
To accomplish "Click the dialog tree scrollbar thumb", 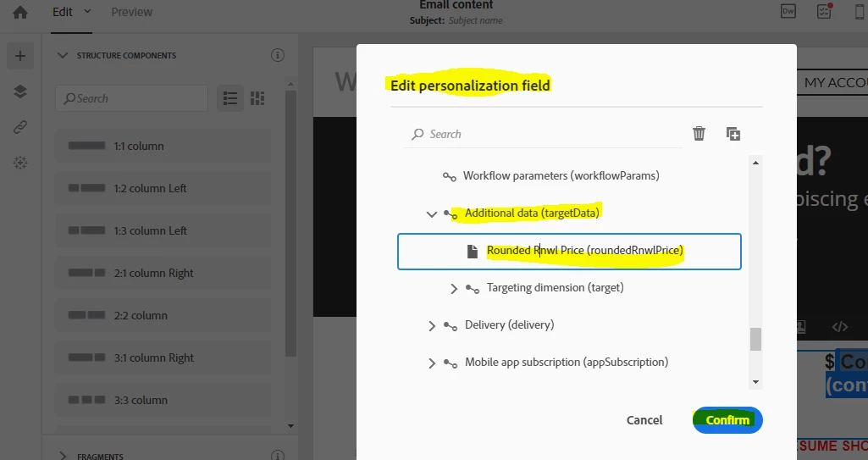I will point(755,340).
